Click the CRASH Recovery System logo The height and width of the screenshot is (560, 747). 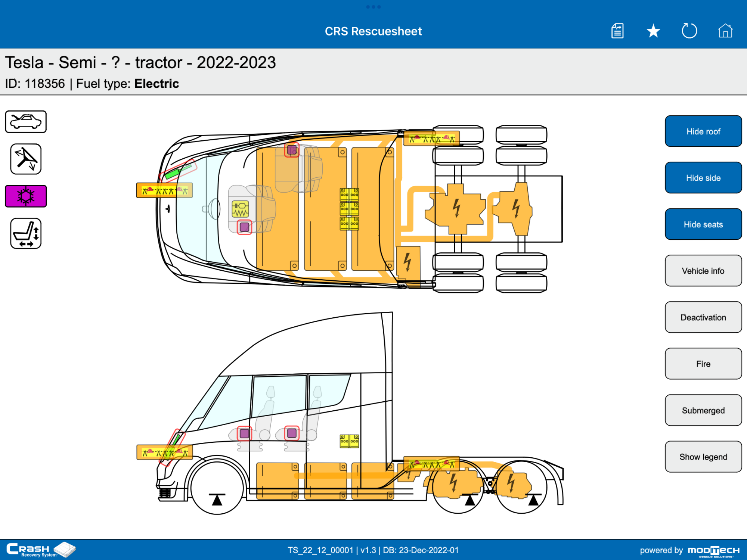coord(39,550)
